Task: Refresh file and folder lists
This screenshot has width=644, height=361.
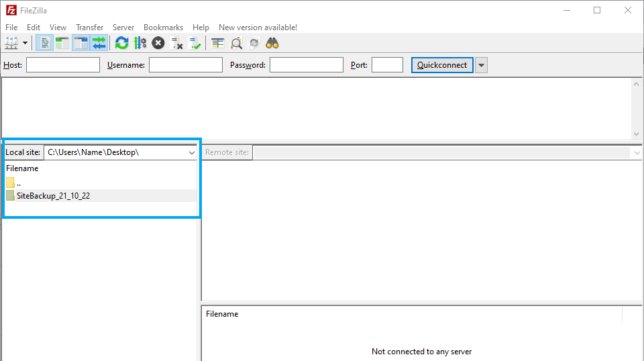Action: click(121, 43)
